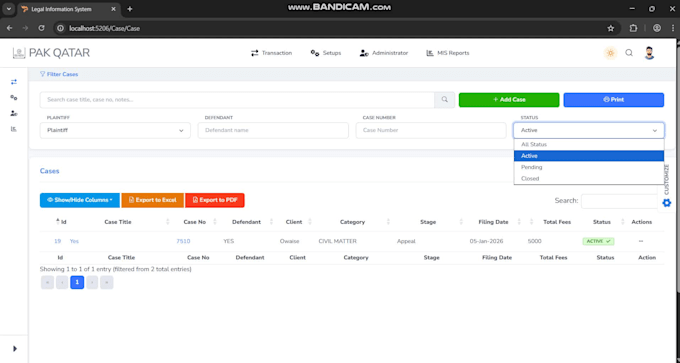The width and height of the screenshot is (680, 363).
Task: Click the search magnifier button beside the case search
Action: (445, 100)
